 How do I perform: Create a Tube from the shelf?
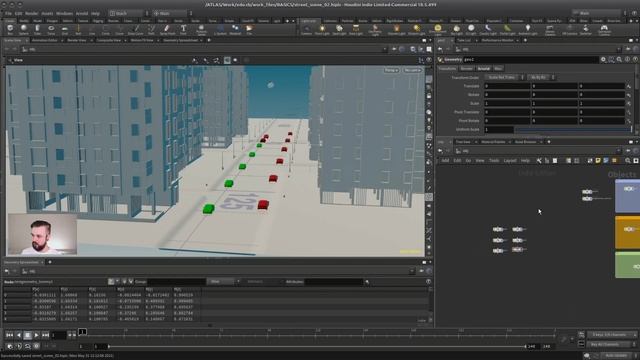[37, 29]
